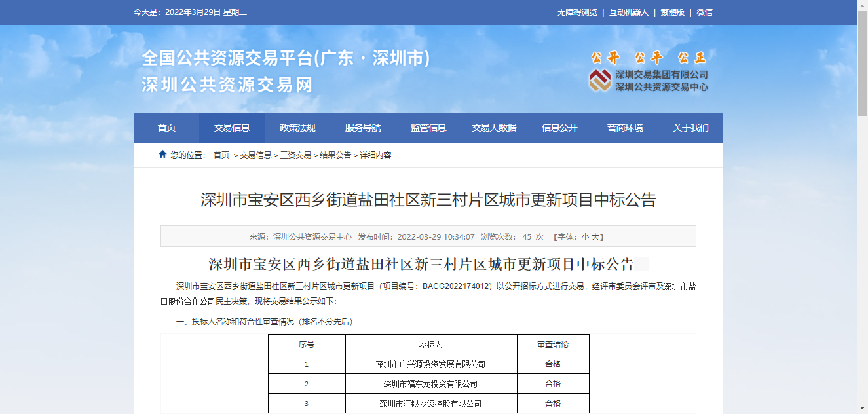Screen dimensions: 868x414
Task: Open the 首页 navigation menu item
Action: [166, 128]
